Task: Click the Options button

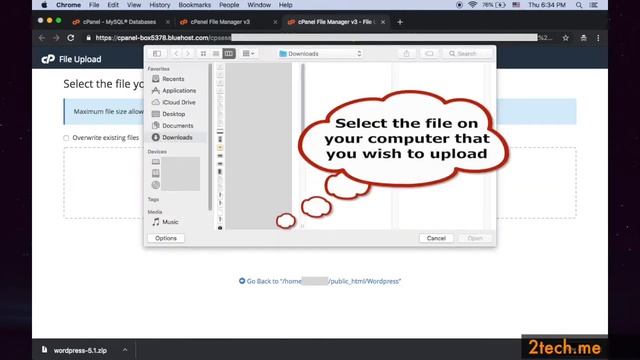Action: coord(166,238)
